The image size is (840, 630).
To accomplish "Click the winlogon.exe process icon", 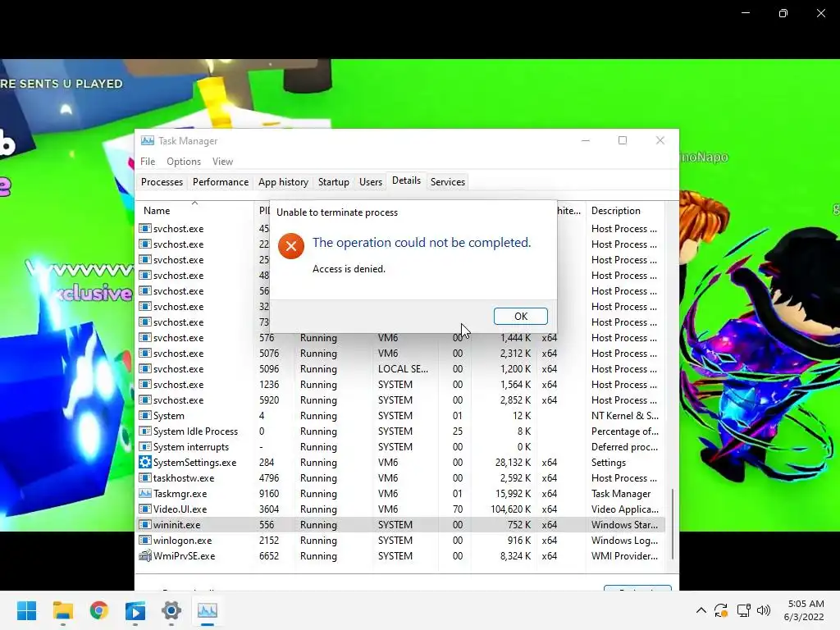I will (144, 540).
